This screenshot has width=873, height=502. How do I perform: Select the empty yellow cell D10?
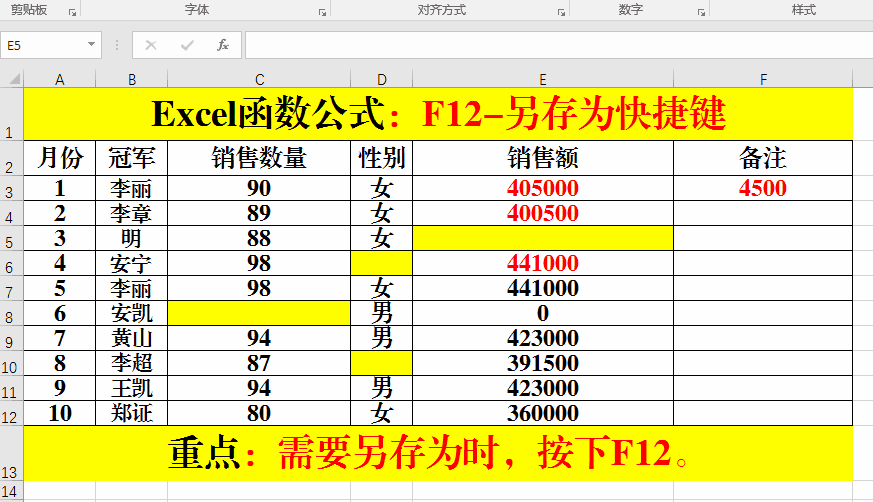[381, 363]
